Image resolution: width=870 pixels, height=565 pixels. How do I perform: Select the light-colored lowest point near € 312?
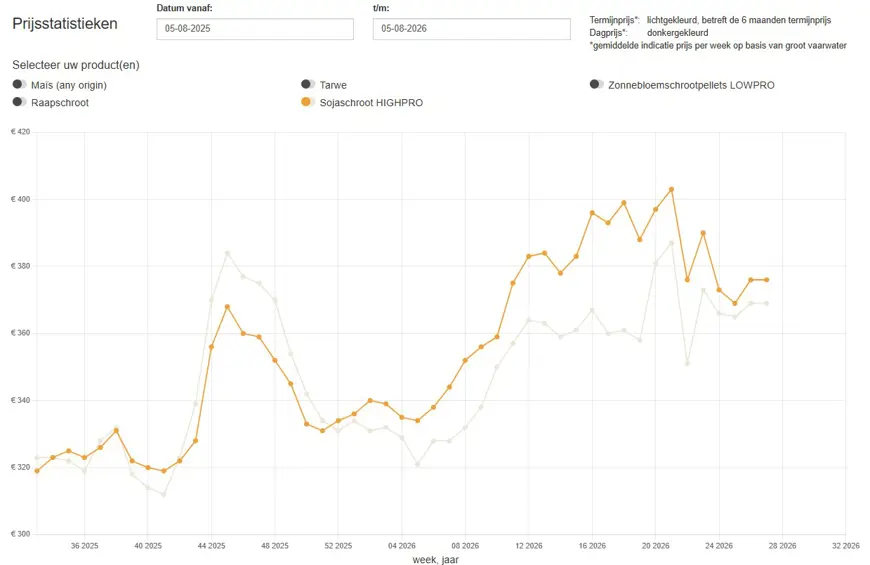click(164, 494)
